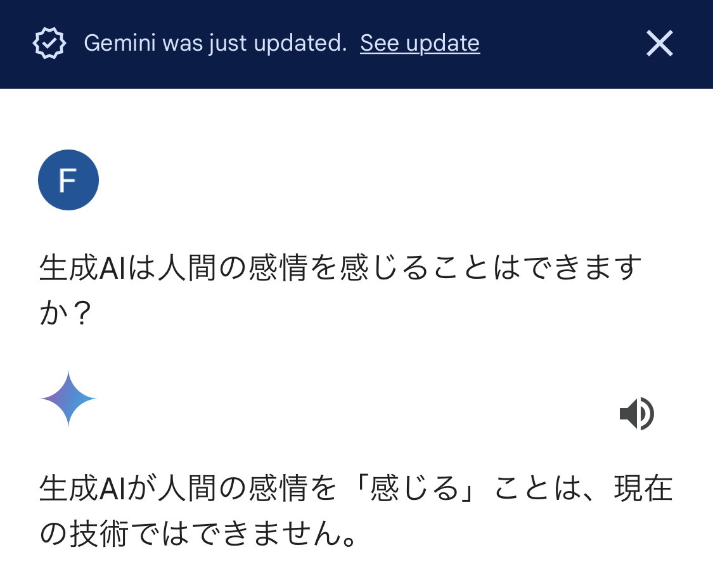
Task: Open the user avatar with the letter F
Action: (68, 180)
